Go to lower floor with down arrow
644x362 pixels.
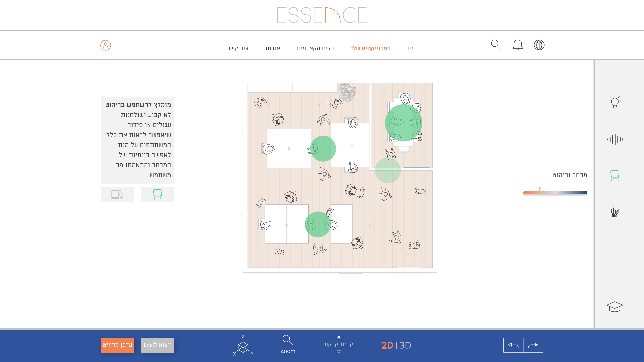[339, 352]
